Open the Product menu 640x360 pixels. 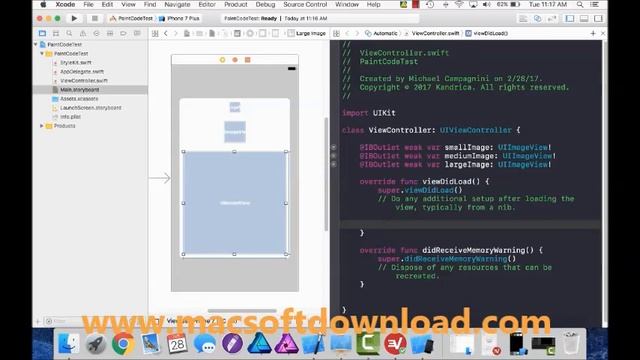[x=236, y=4]
